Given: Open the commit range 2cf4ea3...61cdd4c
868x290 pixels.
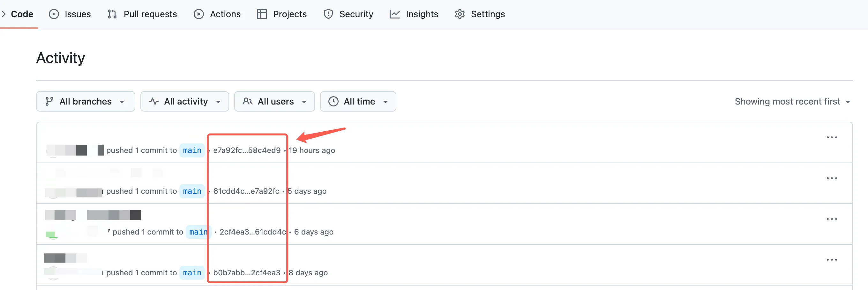Looking at the screenshot, I should (253, 232).
